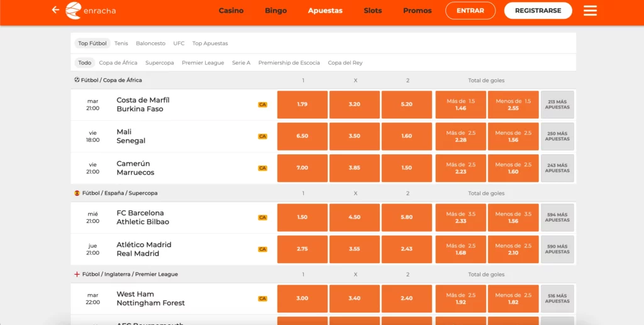The width and height of the screenshot is (644, 325).
Task: Click CA badge for Costa de Marfíl match
Action: pyautogui.click(x=262, y=105)
